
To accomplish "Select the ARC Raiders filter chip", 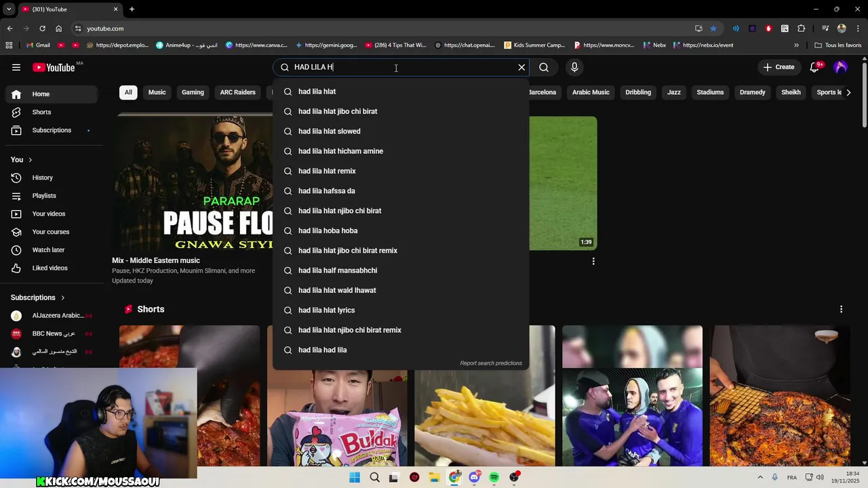I will point(237,92).
